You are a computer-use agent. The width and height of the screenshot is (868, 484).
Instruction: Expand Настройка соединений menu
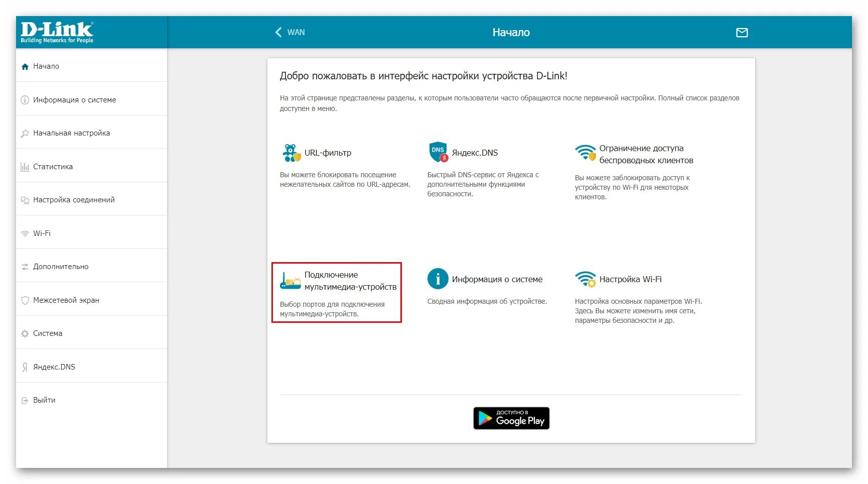coord(91,200)
